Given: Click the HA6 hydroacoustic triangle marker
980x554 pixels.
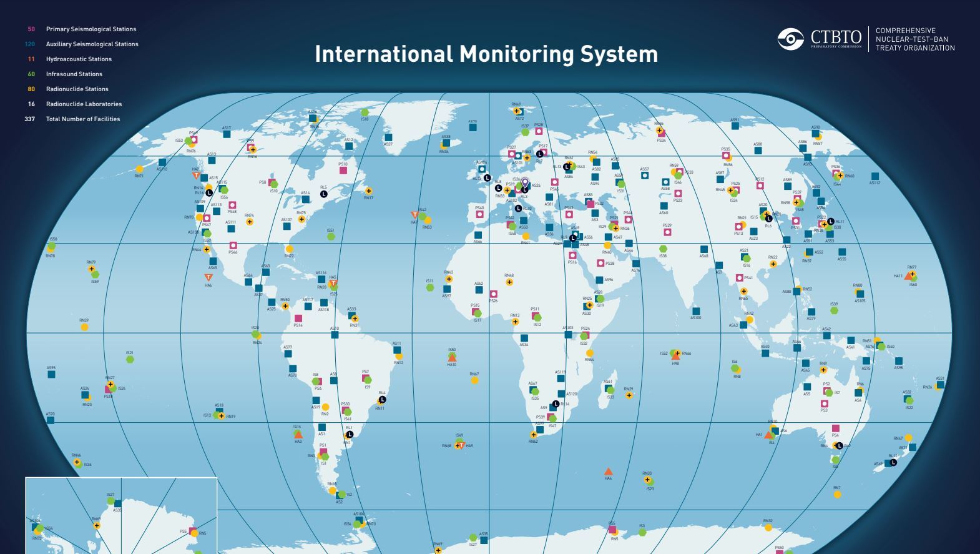Looking at the screenshot, I should [x=208, y=277].
